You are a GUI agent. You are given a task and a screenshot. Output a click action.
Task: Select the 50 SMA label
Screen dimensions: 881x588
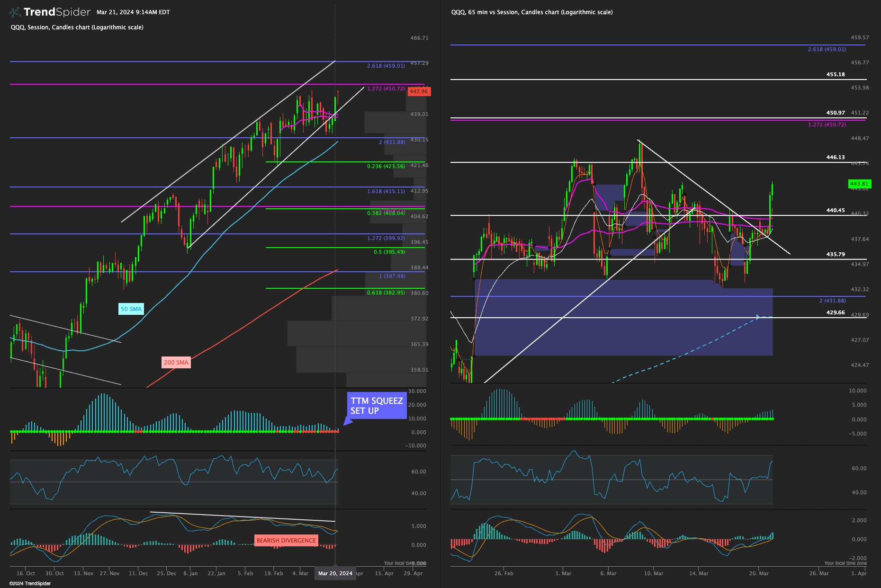131,309
